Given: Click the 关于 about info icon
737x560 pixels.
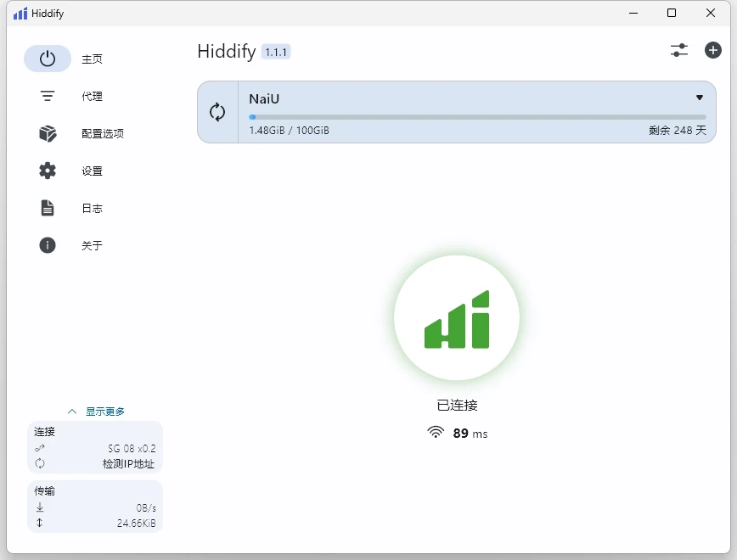Looking at the screenshot, I should tap(48, 245).
